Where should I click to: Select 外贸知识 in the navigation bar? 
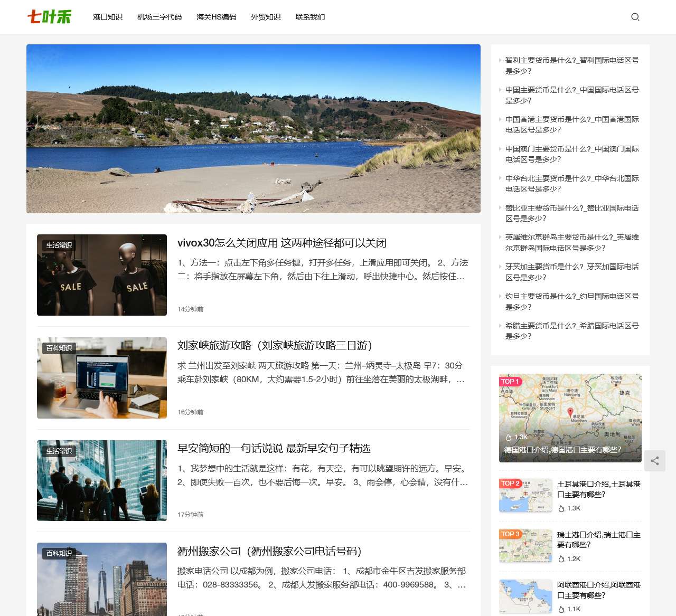tap(266, 17)
